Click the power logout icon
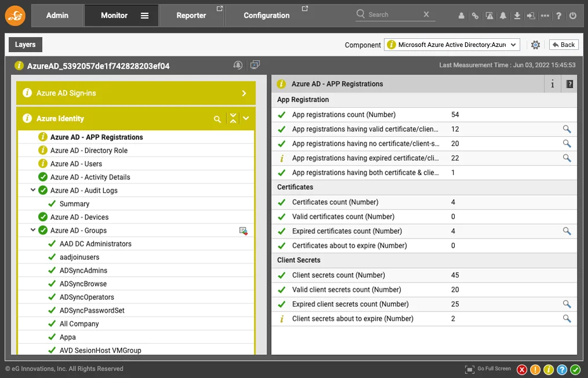The width and height of the screenshot is (588, 378). pos(572,16)
